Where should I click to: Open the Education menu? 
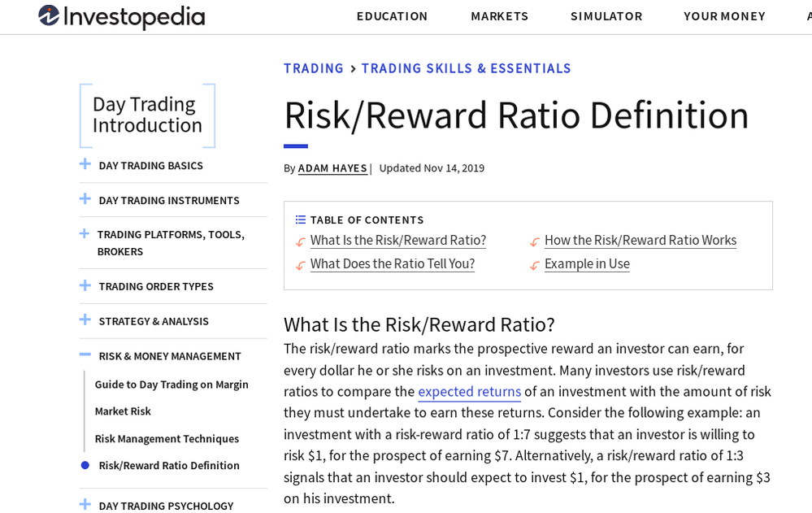(392, 16)
